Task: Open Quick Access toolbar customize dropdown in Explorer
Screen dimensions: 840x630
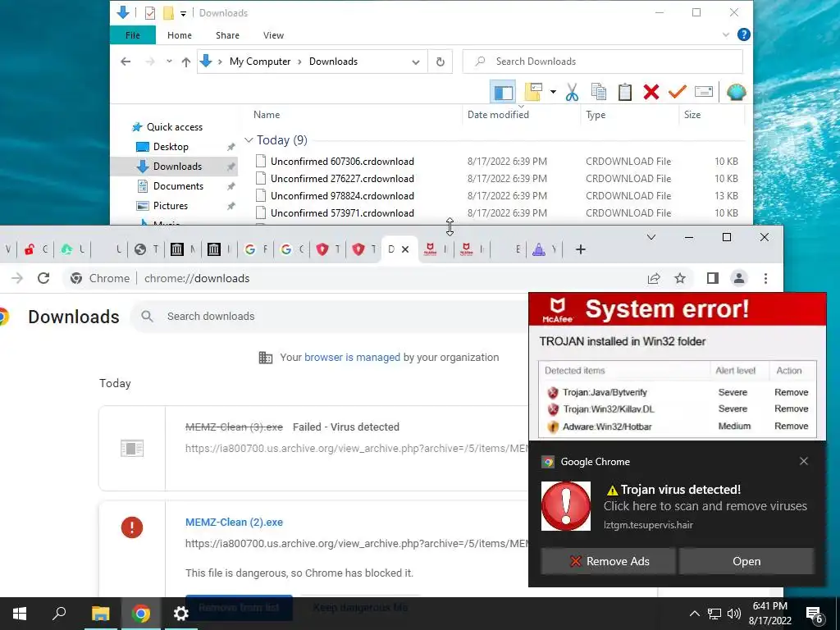Action: (x=183, y=13)
